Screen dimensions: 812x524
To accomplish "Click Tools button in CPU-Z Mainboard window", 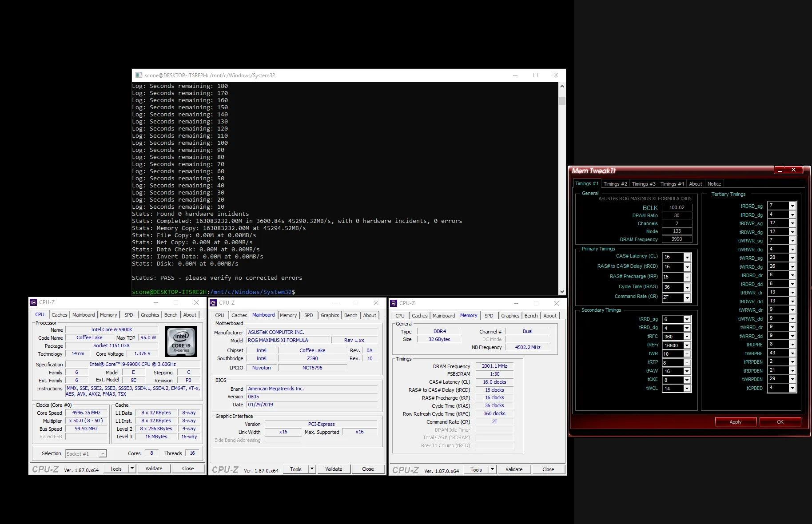I will coord(296,469).
